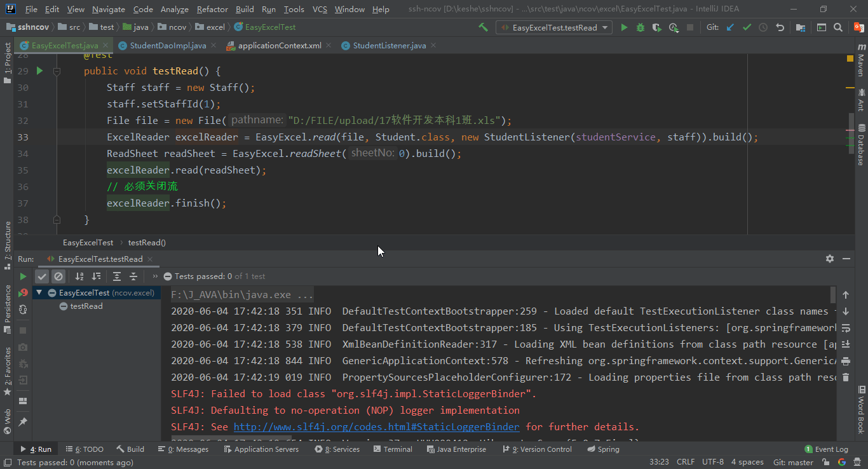The image size is (868, 469).
Task: Open the VCS menu
Action: point(320,10)
